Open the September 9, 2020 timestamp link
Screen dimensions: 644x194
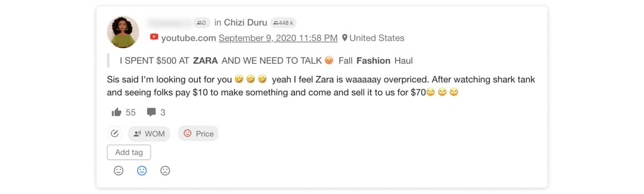click(278, 38)
